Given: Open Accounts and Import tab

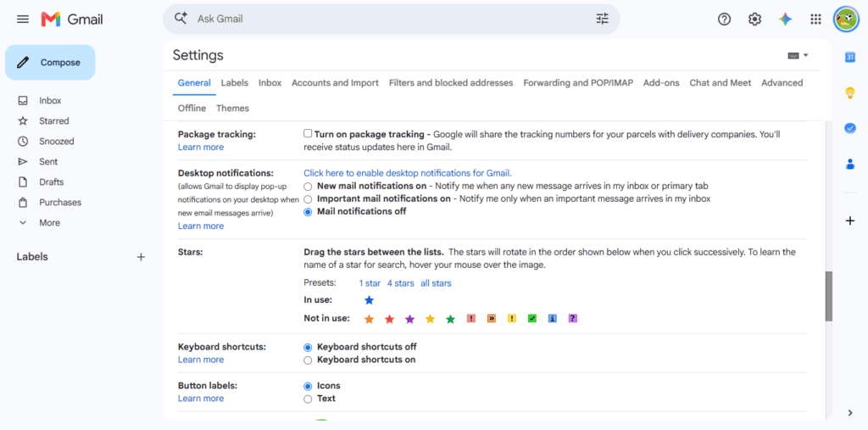Looking at the screenshot, I should tap(335, 82).
